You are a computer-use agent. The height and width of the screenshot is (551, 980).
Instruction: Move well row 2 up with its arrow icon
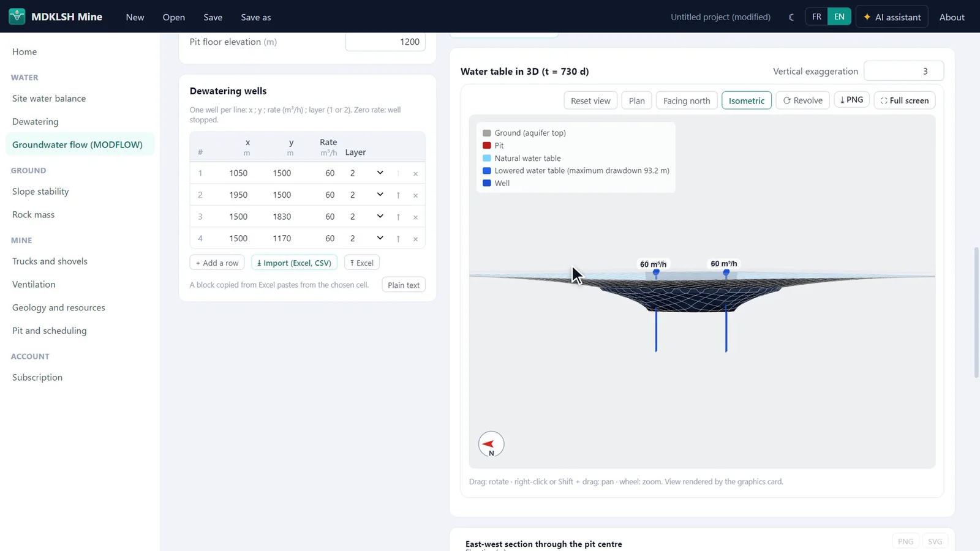tap(398, 195)
